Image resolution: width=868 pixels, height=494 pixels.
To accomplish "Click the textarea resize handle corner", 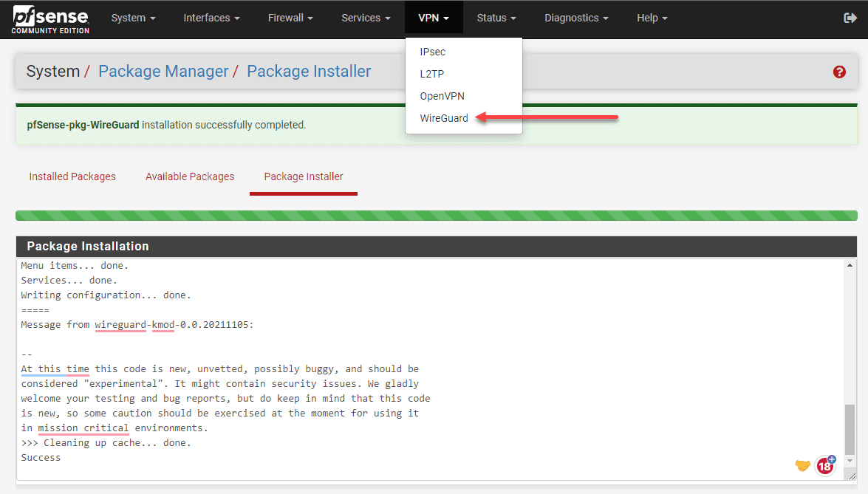I will pos(852,476).
